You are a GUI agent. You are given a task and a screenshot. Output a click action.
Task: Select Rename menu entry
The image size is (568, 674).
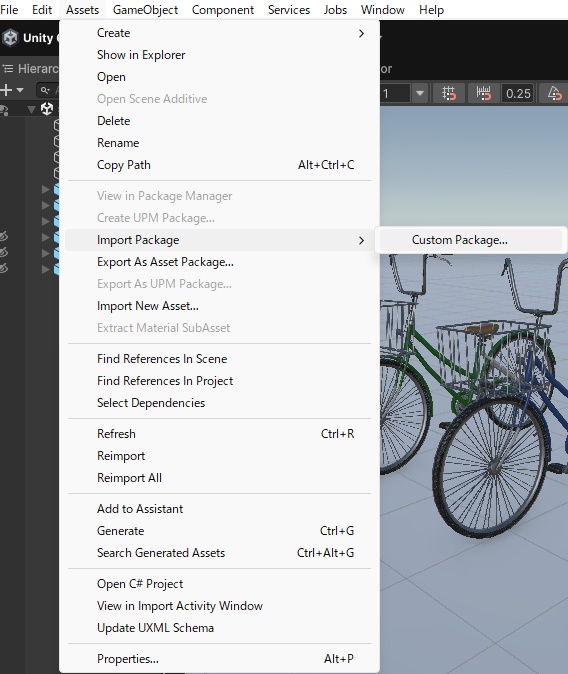click(219, 143)
